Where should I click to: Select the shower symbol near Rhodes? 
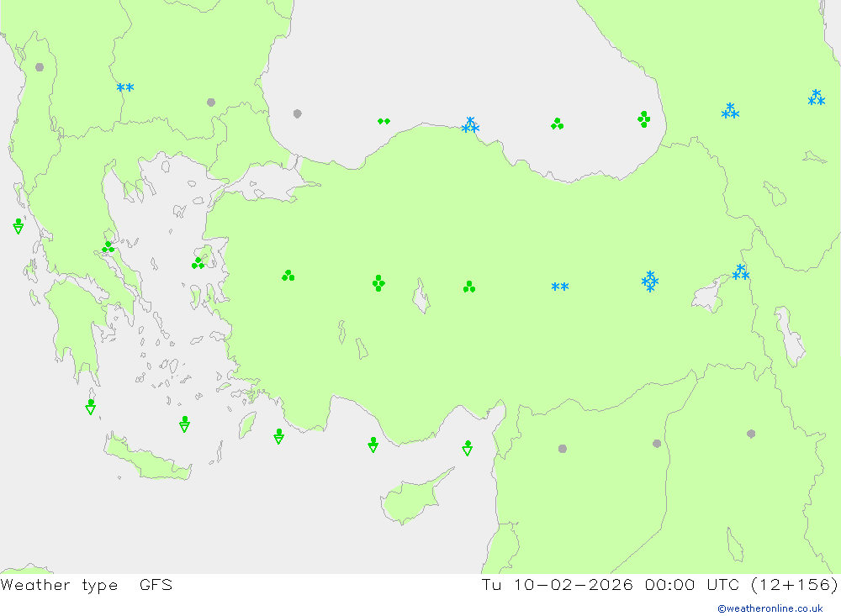pyautogui.click(x=278, y=436)
